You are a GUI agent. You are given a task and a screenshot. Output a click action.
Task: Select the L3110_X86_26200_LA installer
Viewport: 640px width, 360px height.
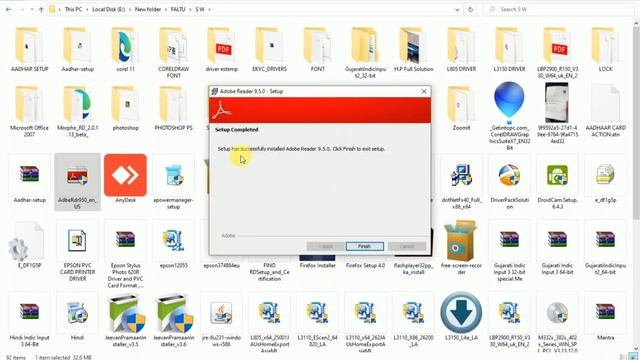413,320
